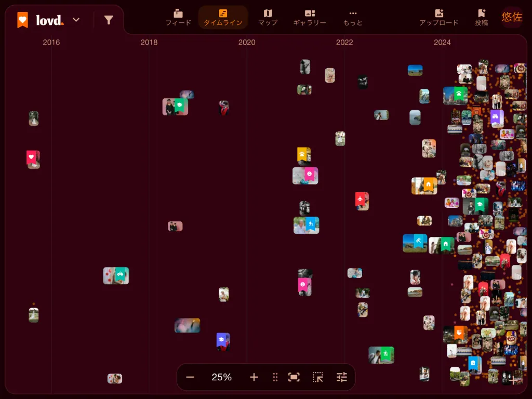Open the 悠佐 profile avatar
532x399 pixels.
coord(512,17)
